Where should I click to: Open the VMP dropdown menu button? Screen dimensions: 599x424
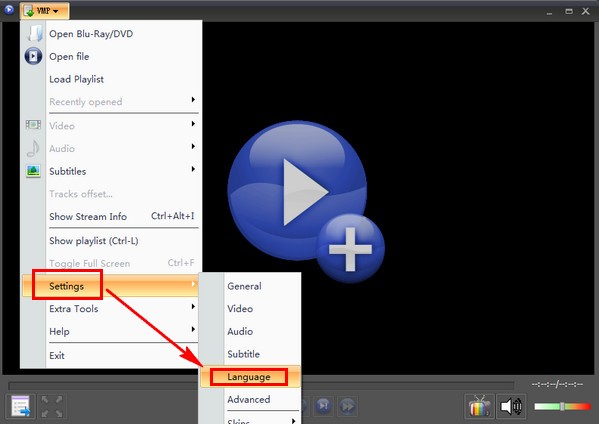(45, 11)
